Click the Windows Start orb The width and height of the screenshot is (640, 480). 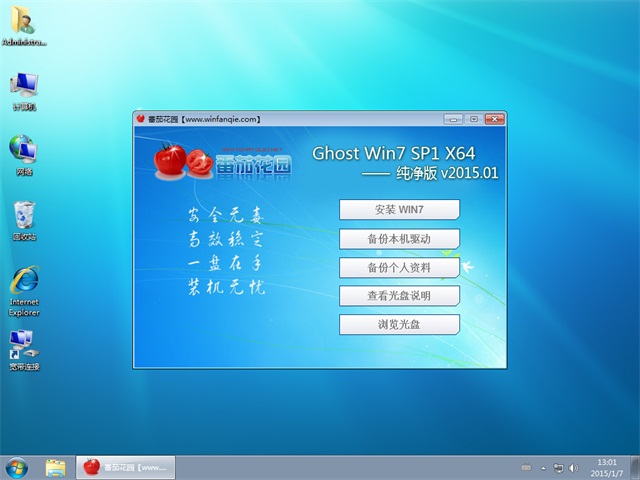[x=17, y=467]
